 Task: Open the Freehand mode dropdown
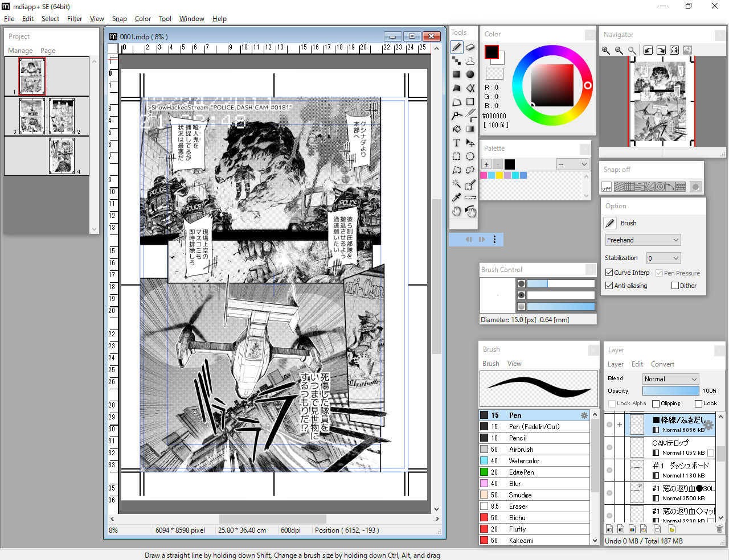(642, 240)
